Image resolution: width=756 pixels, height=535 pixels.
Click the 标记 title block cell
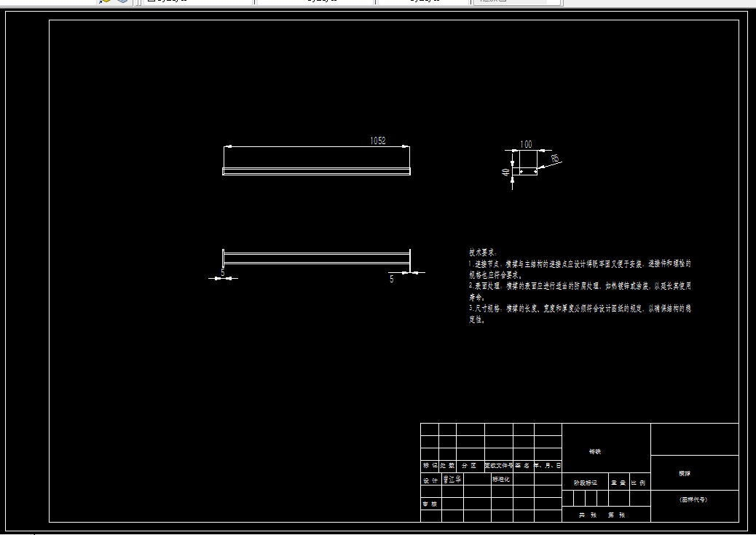430,466
